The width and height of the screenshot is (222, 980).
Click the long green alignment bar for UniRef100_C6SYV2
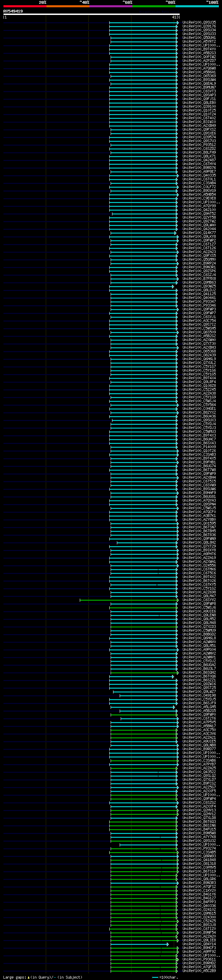tap(129, 600)
